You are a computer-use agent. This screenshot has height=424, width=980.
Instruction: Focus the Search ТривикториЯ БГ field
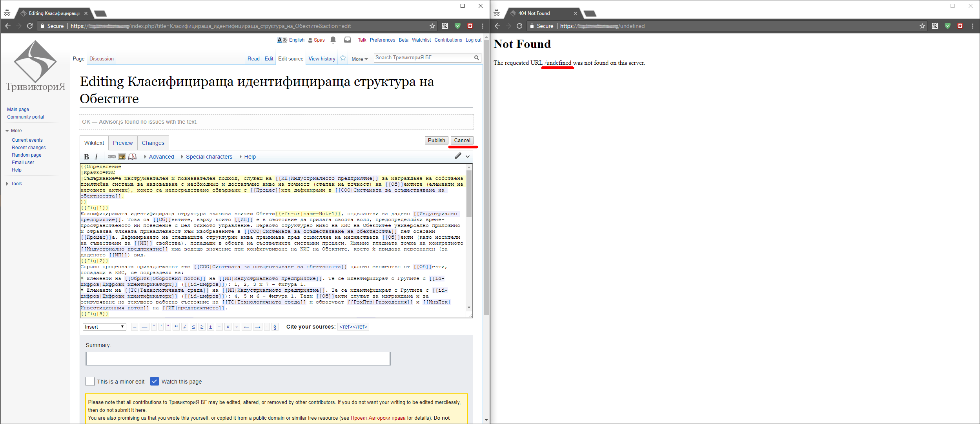click(x=423, y=58)
